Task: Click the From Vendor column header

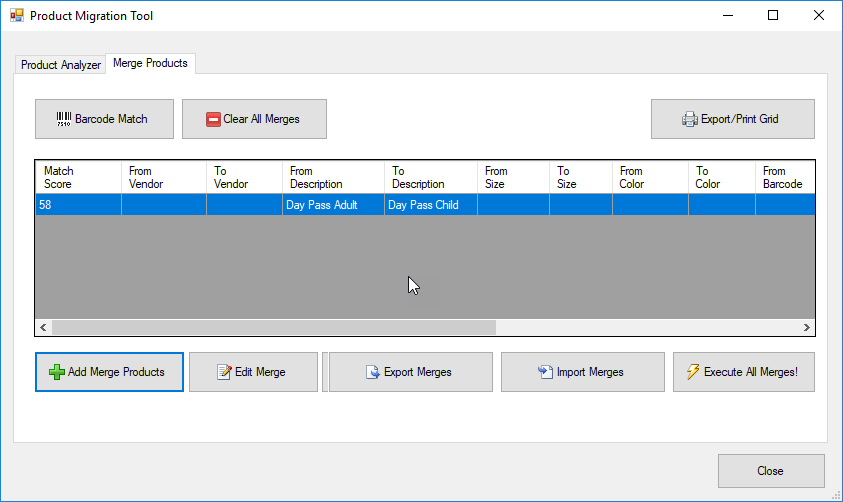Action: click(x=164, y=177)
